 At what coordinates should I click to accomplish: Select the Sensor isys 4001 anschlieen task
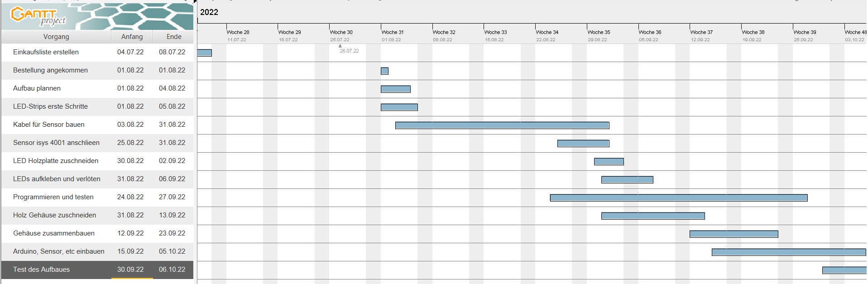pos(56,143)
